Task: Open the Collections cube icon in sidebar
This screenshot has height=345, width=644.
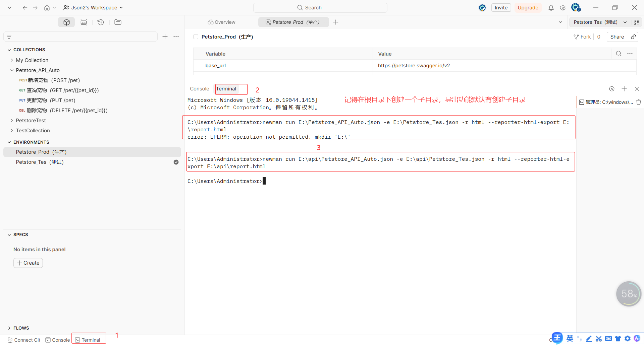Action: click(66, 22)
